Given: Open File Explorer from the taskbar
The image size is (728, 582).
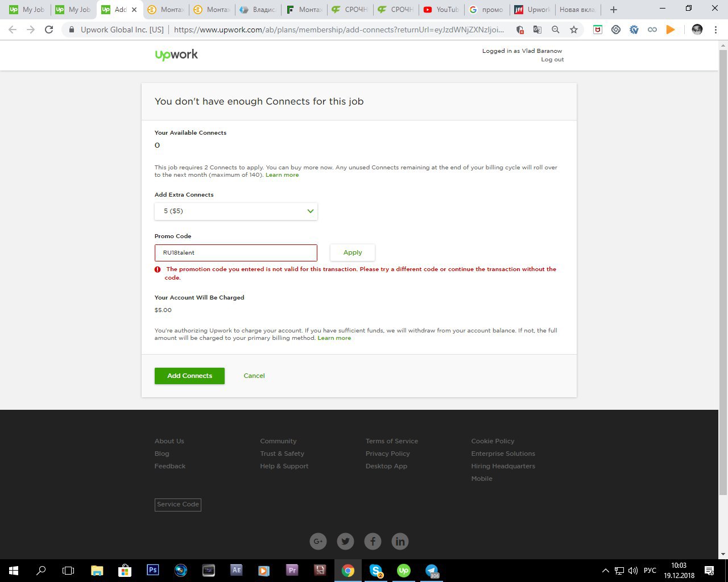Looking at the screenshot, I should [97, 571].
